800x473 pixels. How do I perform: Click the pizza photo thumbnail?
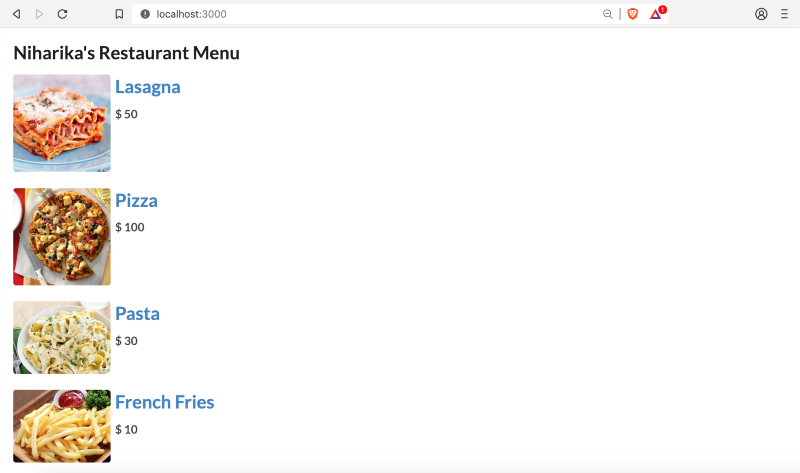[62, 237]
